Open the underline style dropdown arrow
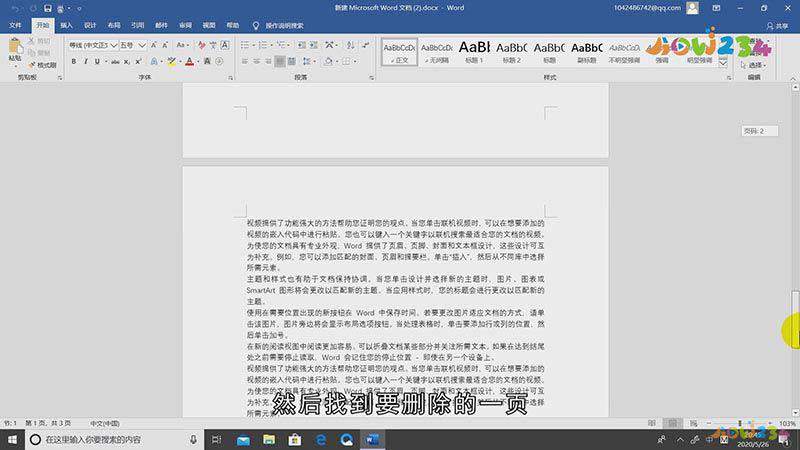The width and height of the screenshot is (800, 450). (106, 62)
